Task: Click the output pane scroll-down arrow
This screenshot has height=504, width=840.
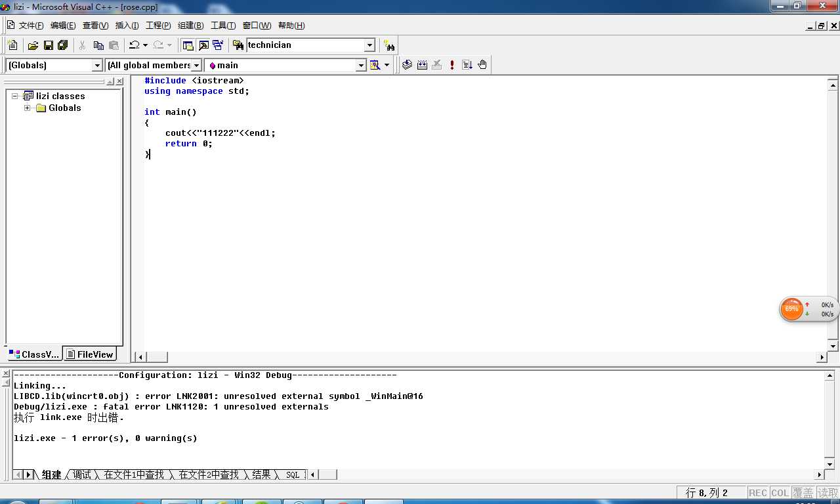Action: click(x=830, y=463)
